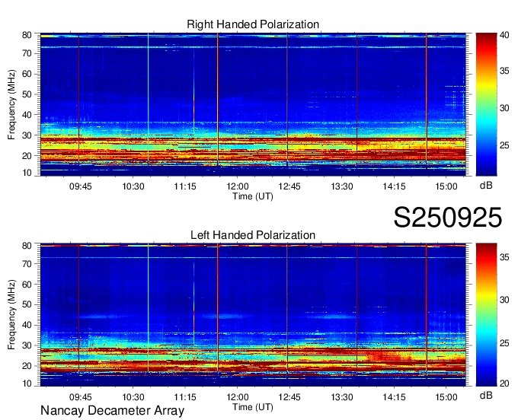The width and height of the screenshot is (518, 420).
Task: Click the Frequency (MHz) label of the top plot
Action: (x=11, y=103)
